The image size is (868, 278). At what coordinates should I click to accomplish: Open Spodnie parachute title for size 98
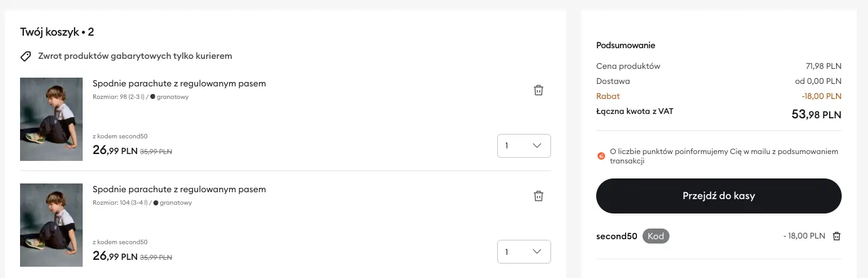pyautogui.click(x=179, y=83)
